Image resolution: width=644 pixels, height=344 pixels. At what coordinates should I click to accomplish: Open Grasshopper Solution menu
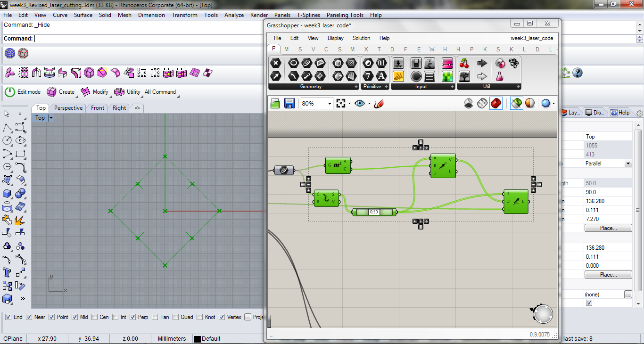tap(361, 38)
